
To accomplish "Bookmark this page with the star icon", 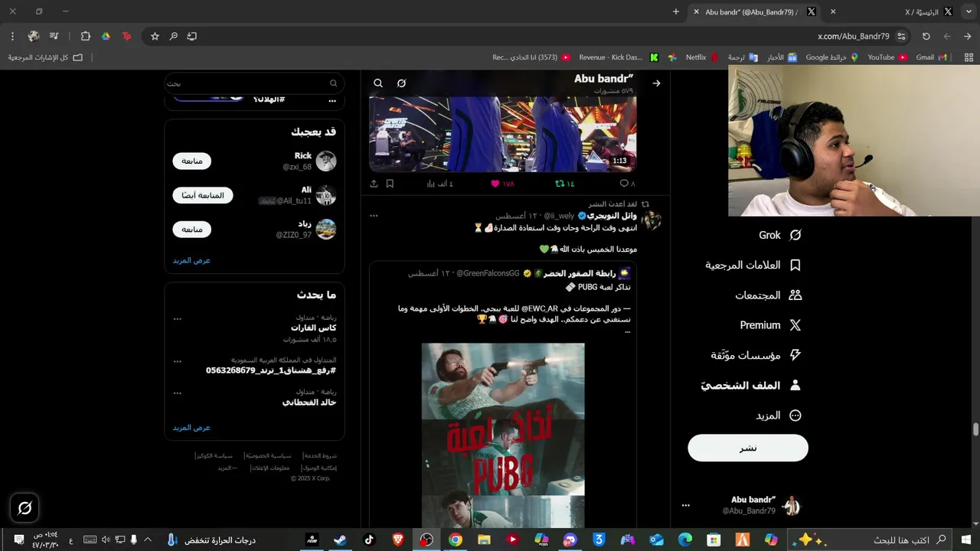I will 155,36.
